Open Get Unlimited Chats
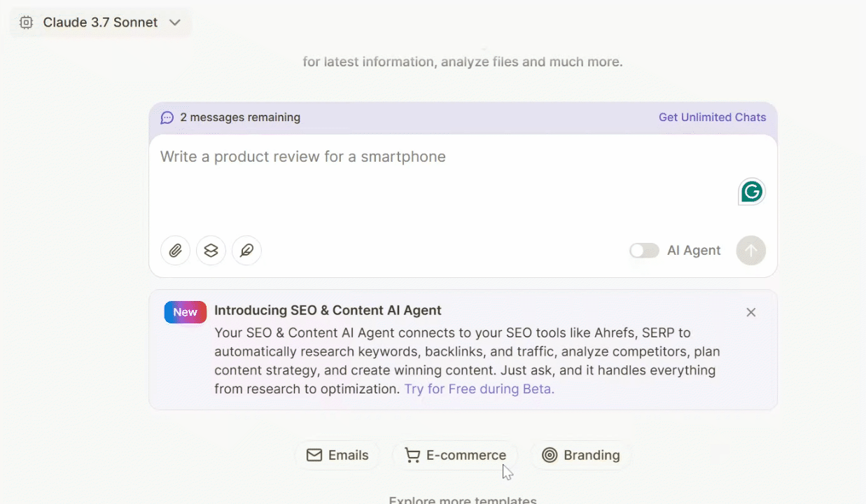This screenshot has width=866, height=504. (x=712, y=117)
